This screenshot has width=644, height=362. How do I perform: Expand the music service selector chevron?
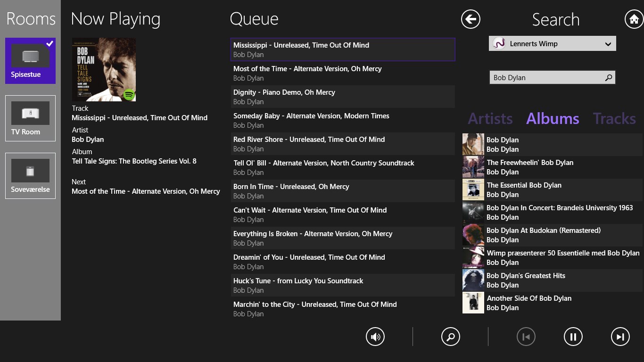pos(609,43)
